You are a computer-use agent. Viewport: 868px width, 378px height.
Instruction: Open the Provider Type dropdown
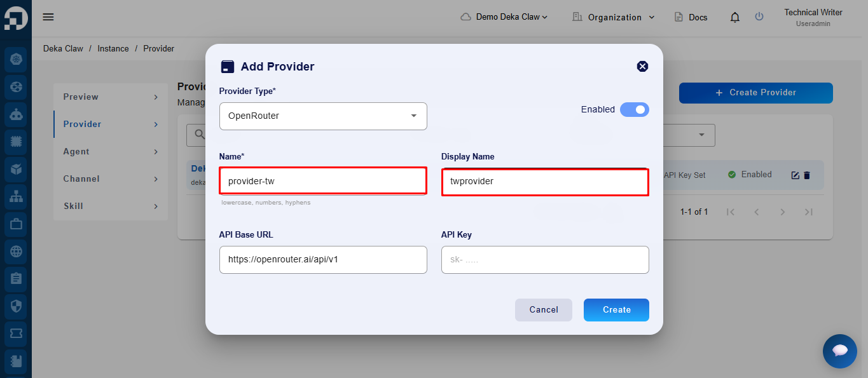tap(323, 116)
